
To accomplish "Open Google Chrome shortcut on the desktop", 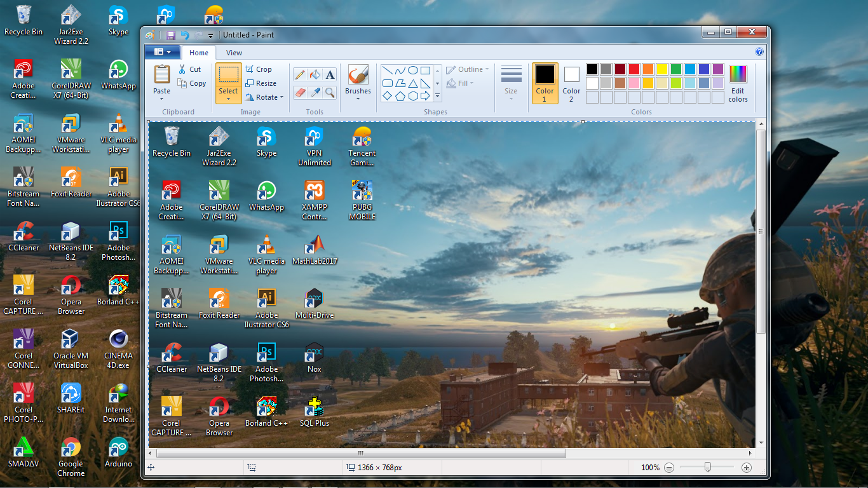I will pos(71,457).
